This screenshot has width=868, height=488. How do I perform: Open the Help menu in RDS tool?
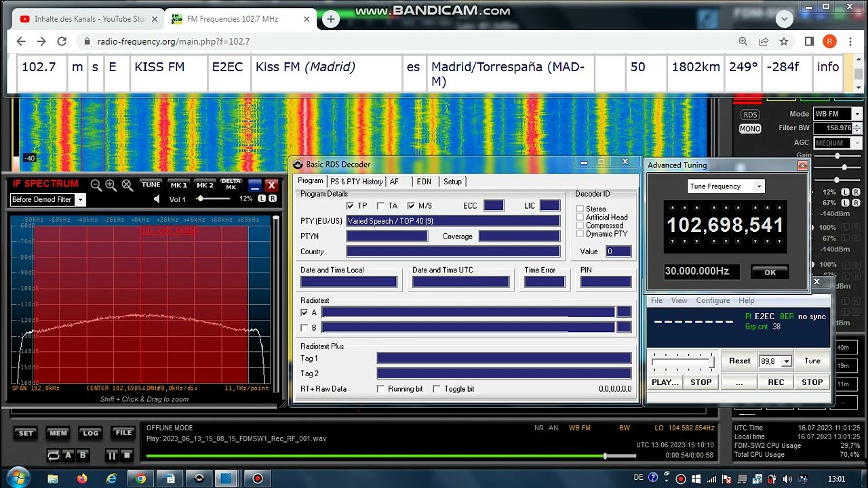(747, 300)
